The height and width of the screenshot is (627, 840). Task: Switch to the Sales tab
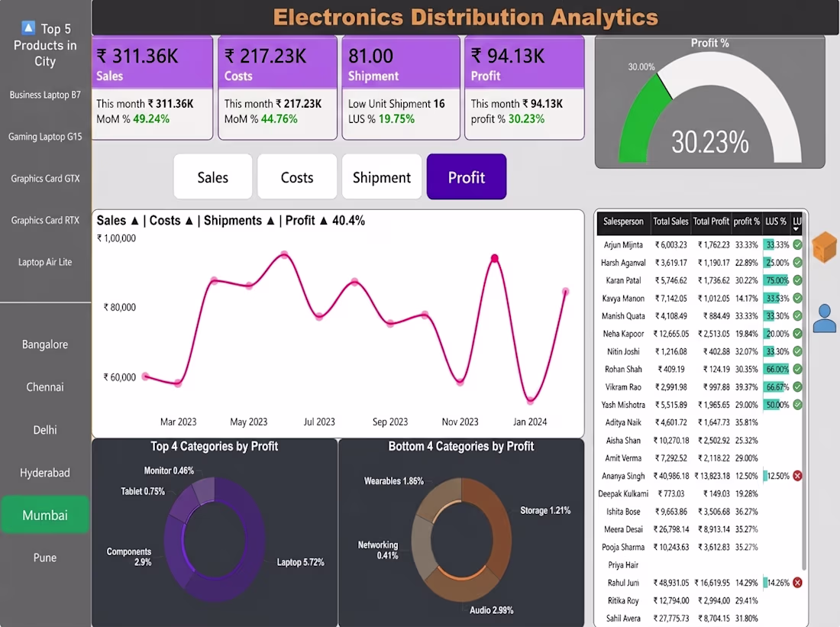(213, 177)
